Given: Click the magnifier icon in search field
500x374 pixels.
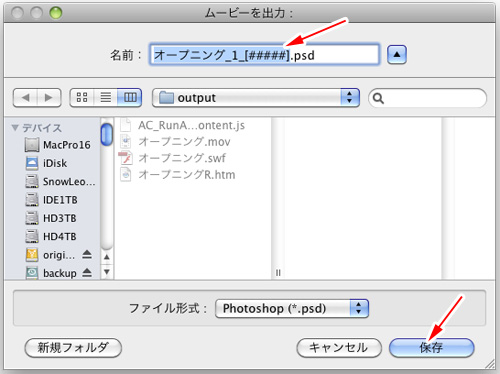Looking at the screenshot, I should tap(378, 98).
